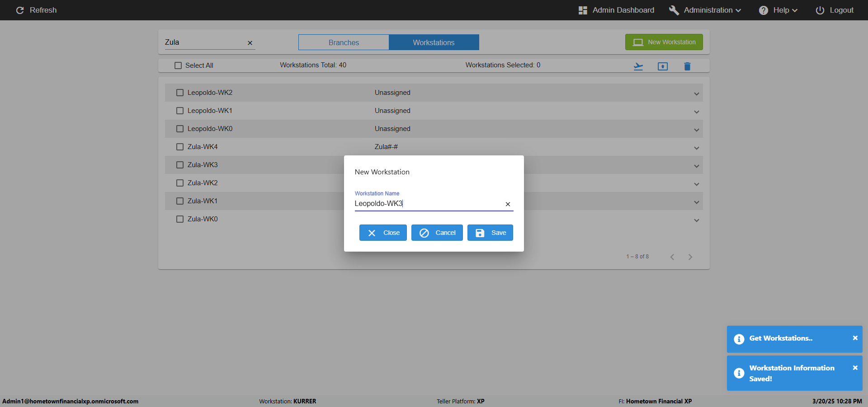Go to next page of workstations
Screen dimensions: 868x407
(x=690, y=257)
